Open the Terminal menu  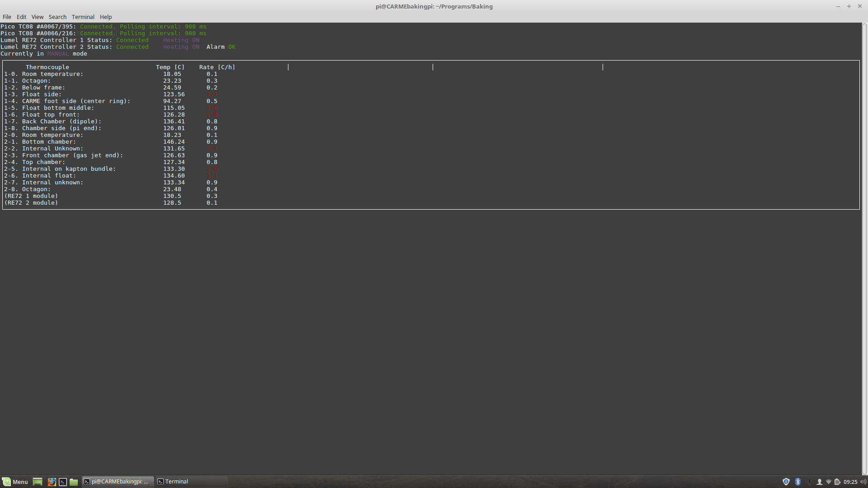tap(83, 17)
